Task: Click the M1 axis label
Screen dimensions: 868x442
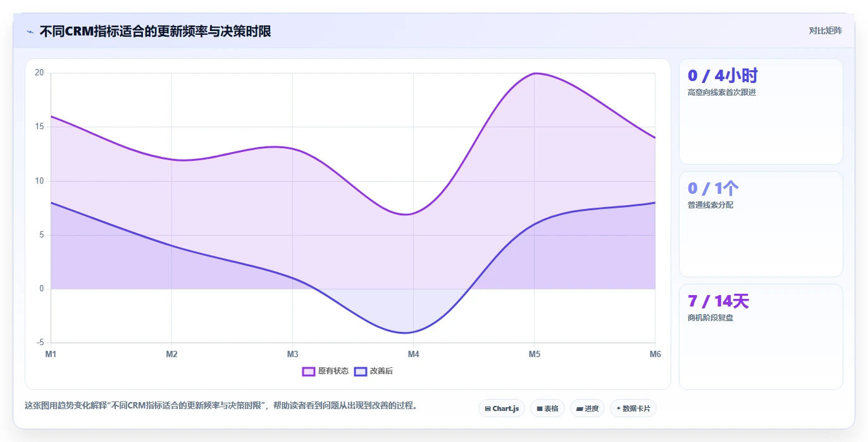Action: click(51, 354)
